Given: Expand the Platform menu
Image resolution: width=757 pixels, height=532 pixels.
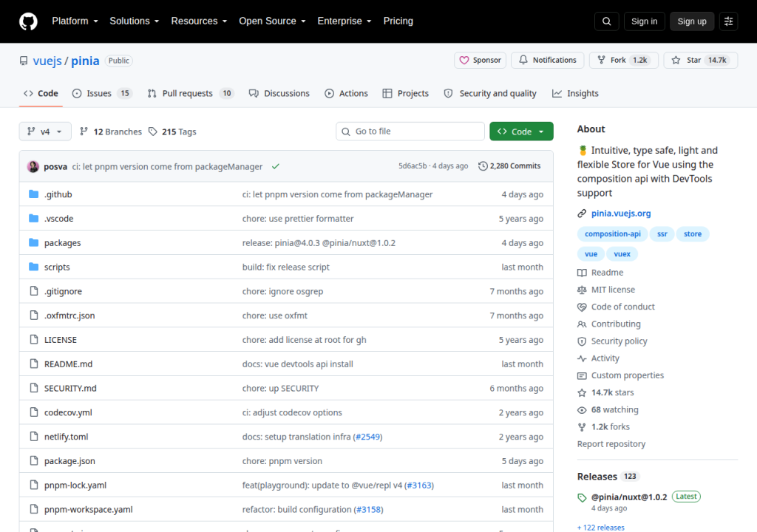Looking at the screenshot, I should (75, 21).
